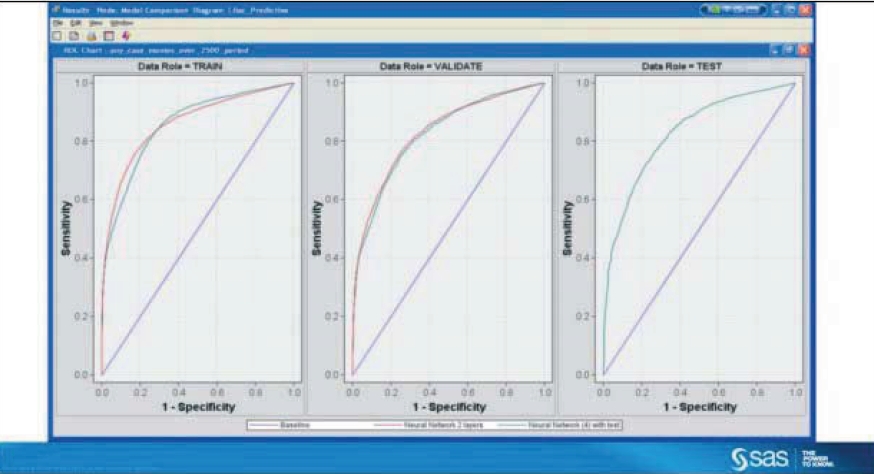874x474 pixels.
Task: Click the table view icon in the toolbar
Action: click(106, 35)
